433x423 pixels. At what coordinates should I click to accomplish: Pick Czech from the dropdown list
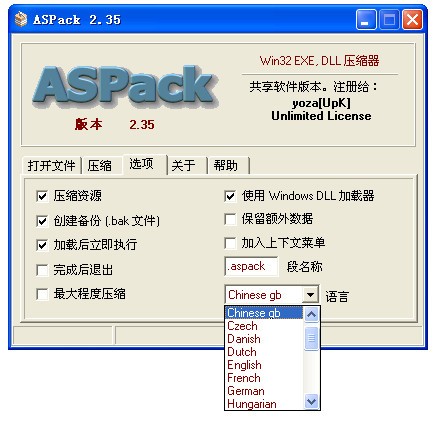pyautogui.click(x=242, y=326)
